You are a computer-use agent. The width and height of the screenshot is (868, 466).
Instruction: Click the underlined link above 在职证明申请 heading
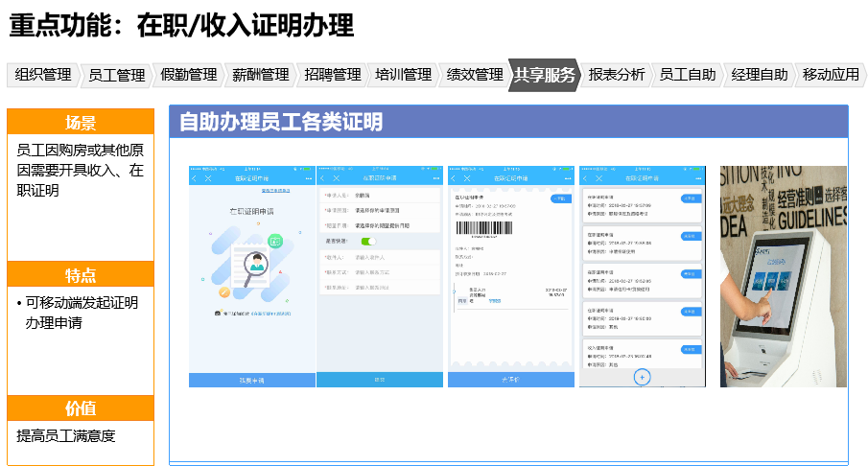pos(275,191)
